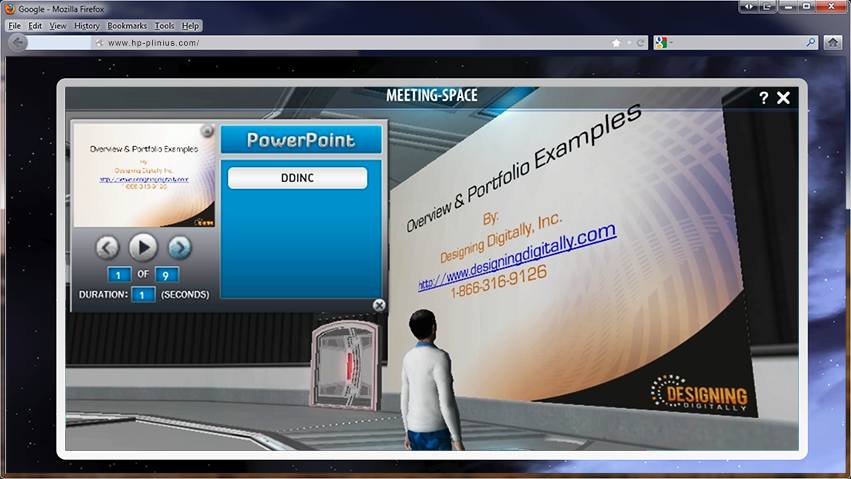Screen dimensions: 851x479
Task: Reload the page with refresh icon
Action: click(640, 42)
